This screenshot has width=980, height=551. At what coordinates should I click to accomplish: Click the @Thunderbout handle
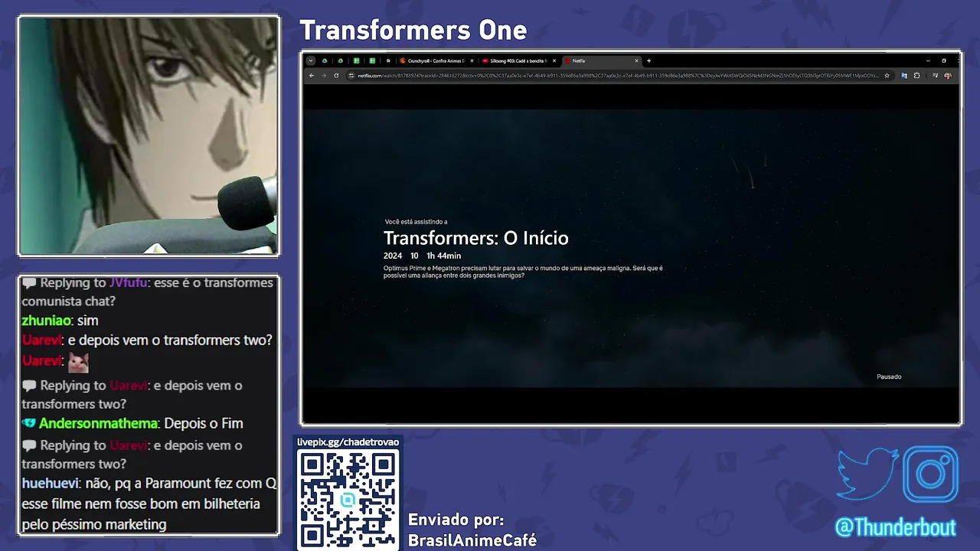coord(896,528)
